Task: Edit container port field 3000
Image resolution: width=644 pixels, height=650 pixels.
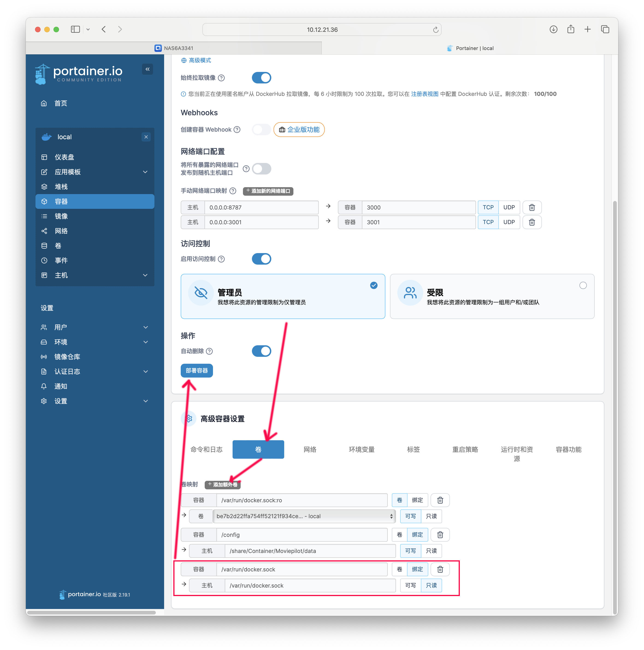Action: tap(419, 208)
